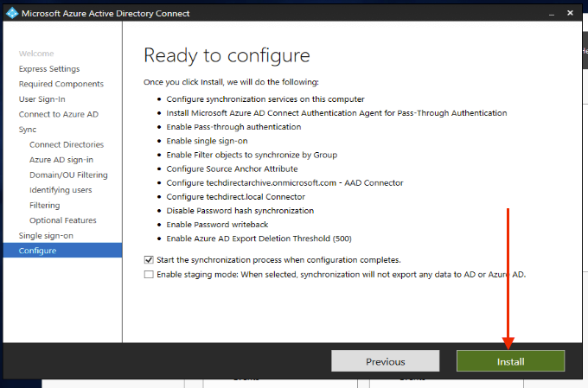Open Identifying users sub-step

click(x=61, y=190)
